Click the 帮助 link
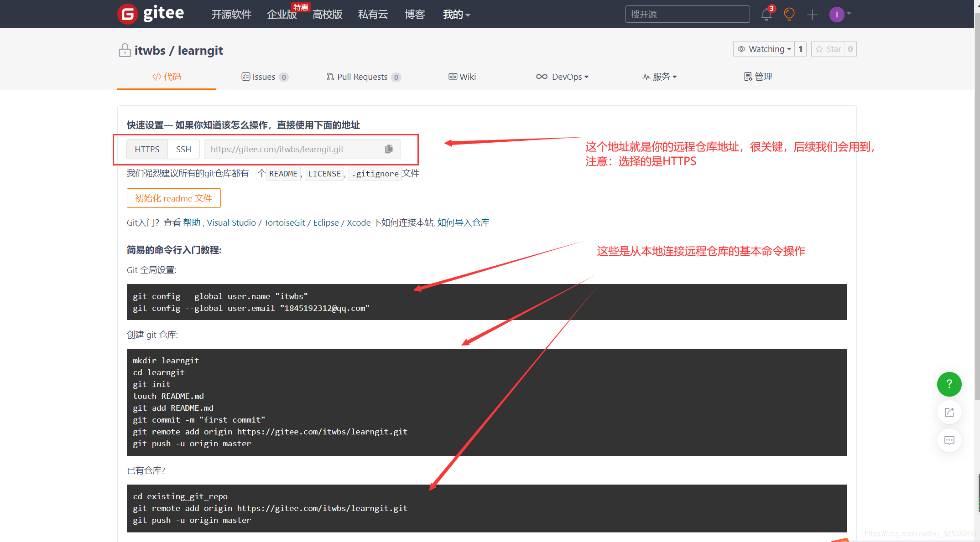Image resolution: width=980 pixels, height=542 pixels. point(192,222)
